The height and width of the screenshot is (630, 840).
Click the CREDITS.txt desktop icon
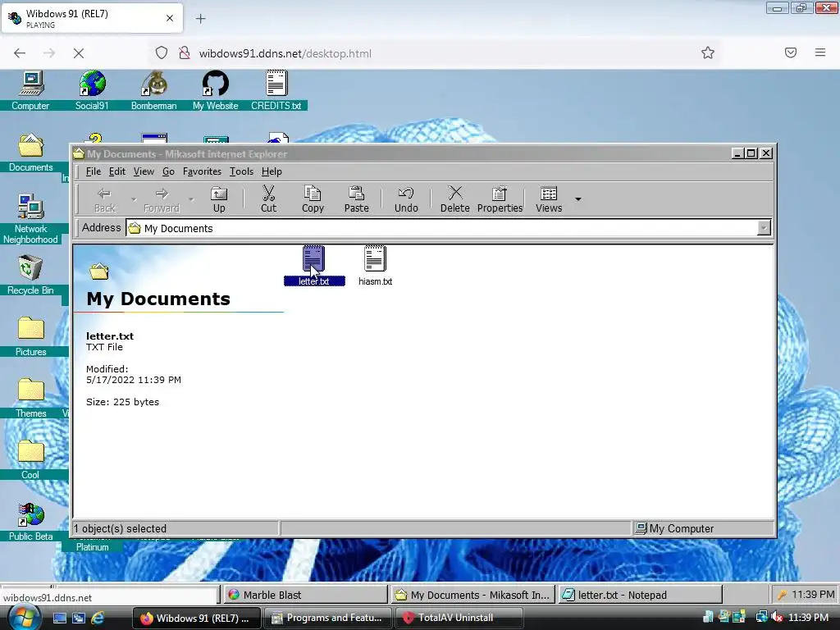tap(276, 90)
